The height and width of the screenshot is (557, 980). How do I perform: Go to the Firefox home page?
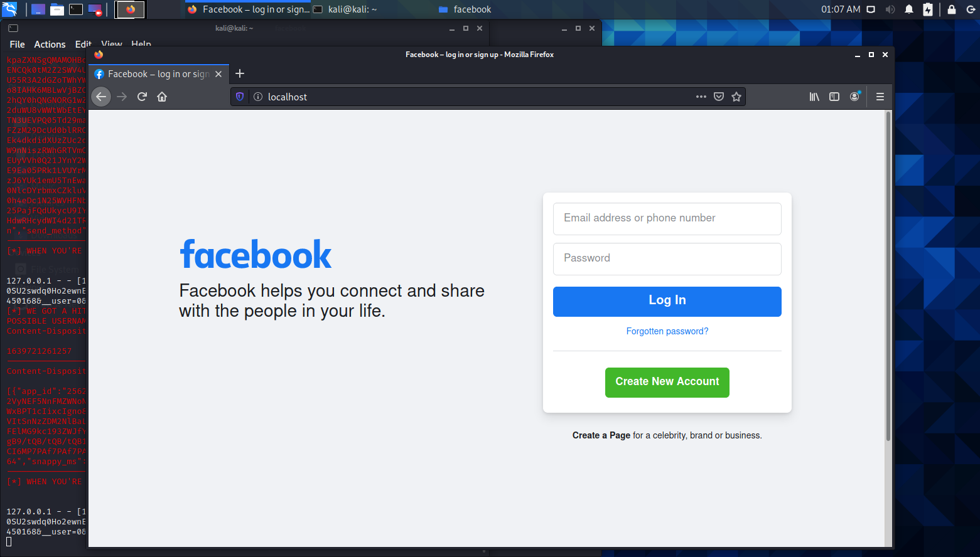pyautogui.click(x=162, y=97)
